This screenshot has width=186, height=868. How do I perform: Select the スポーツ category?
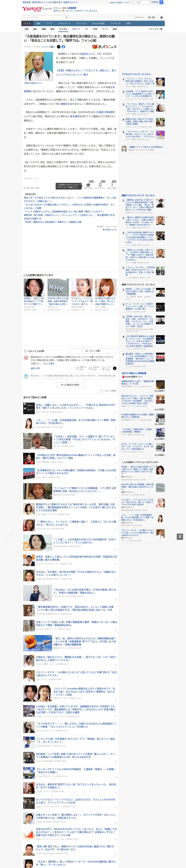click(76, 29)
